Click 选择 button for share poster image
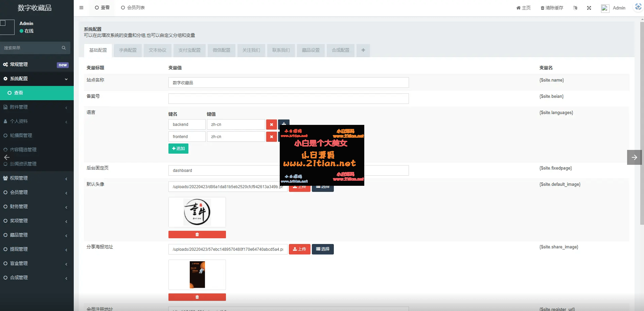This screenshot has width=644, height=311. [323, 249]
